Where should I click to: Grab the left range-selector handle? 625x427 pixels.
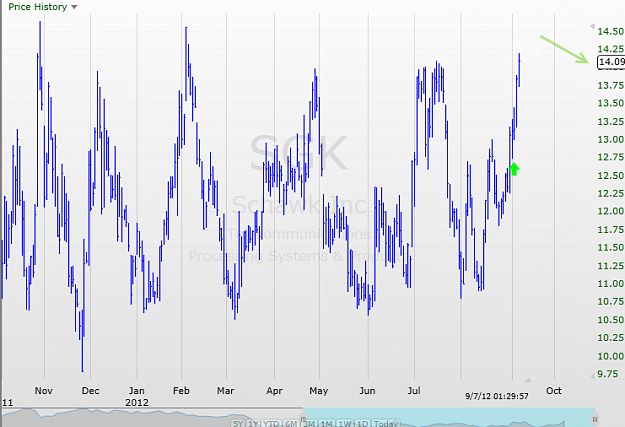point(303,419)
